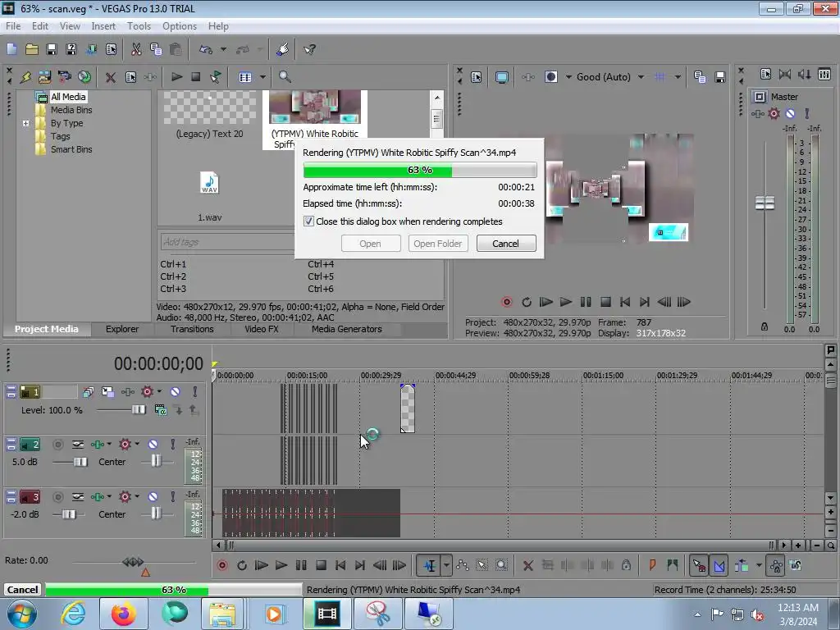840x630 pixels.
Task: Select the Smart Bins folder
Action: 71,149
